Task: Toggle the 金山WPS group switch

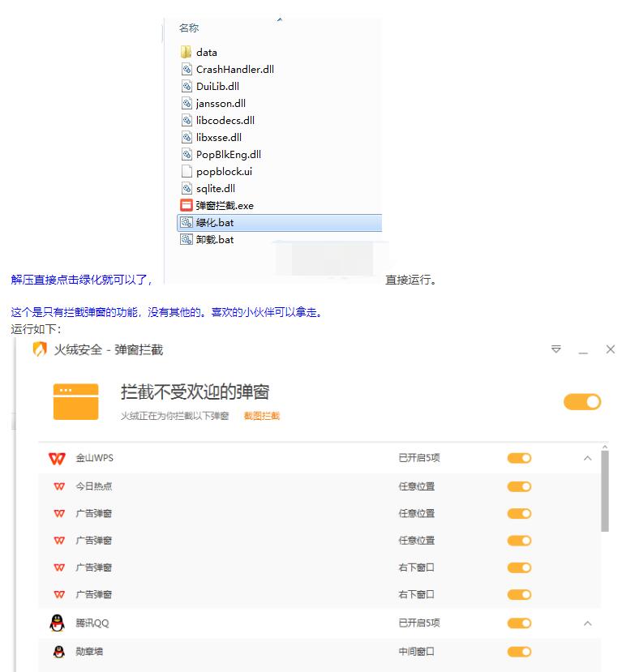Action: click(x=519, y=458)
